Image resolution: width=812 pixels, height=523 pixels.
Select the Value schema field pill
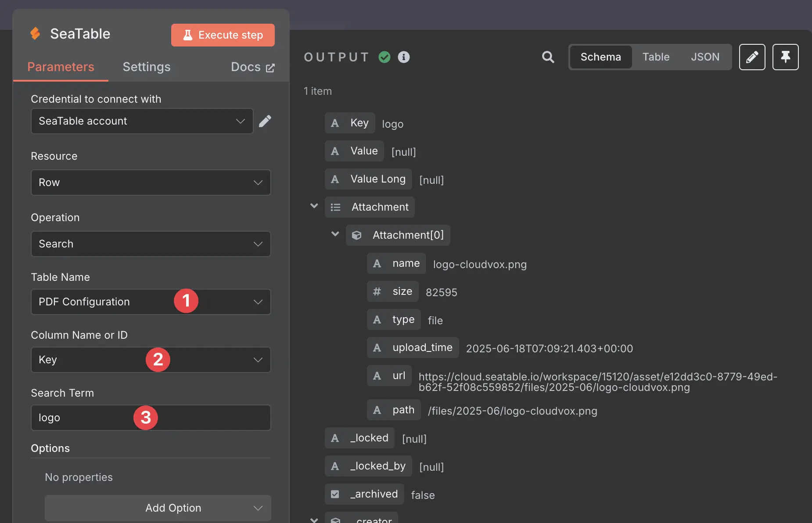[x=354, y=151]
